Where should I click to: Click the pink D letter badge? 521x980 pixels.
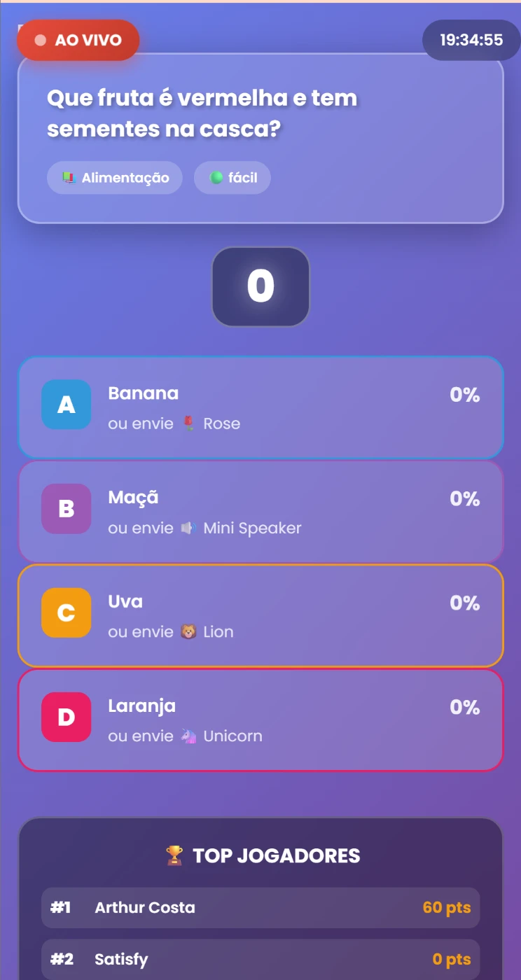click(x=67, y=717)
